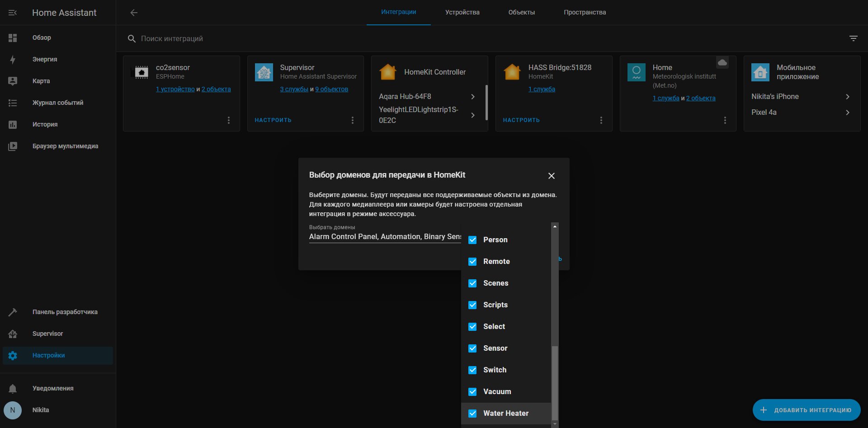Collapse the sidebar with the hamburger icon

[13, 13]
